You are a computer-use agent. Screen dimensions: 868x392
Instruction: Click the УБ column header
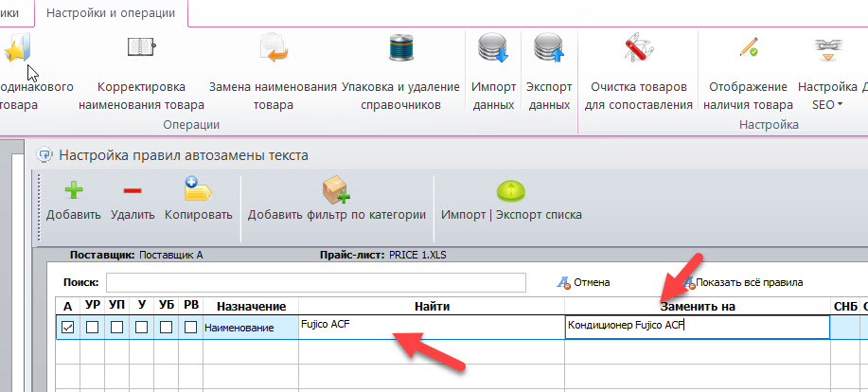click(x=166, y=306)
